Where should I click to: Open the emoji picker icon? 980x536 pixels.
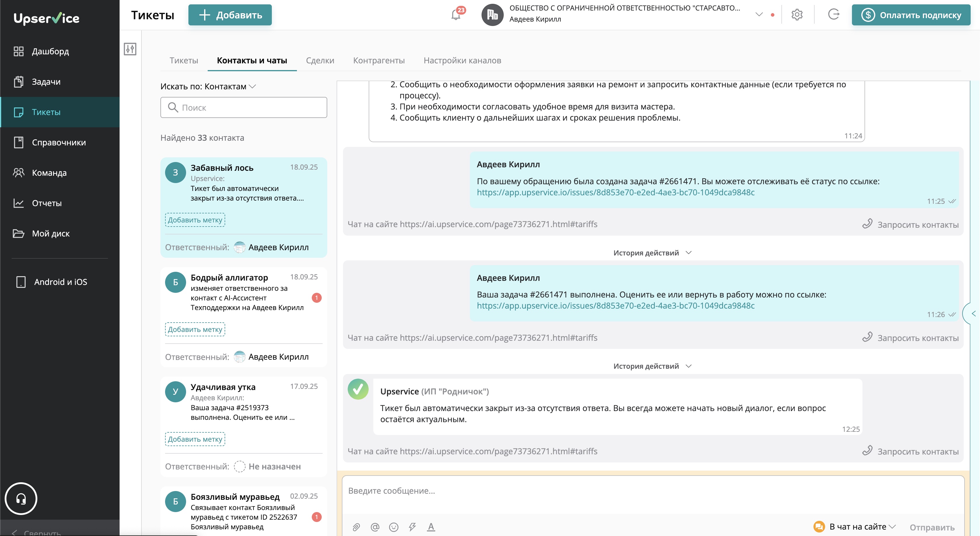point(393,527)
